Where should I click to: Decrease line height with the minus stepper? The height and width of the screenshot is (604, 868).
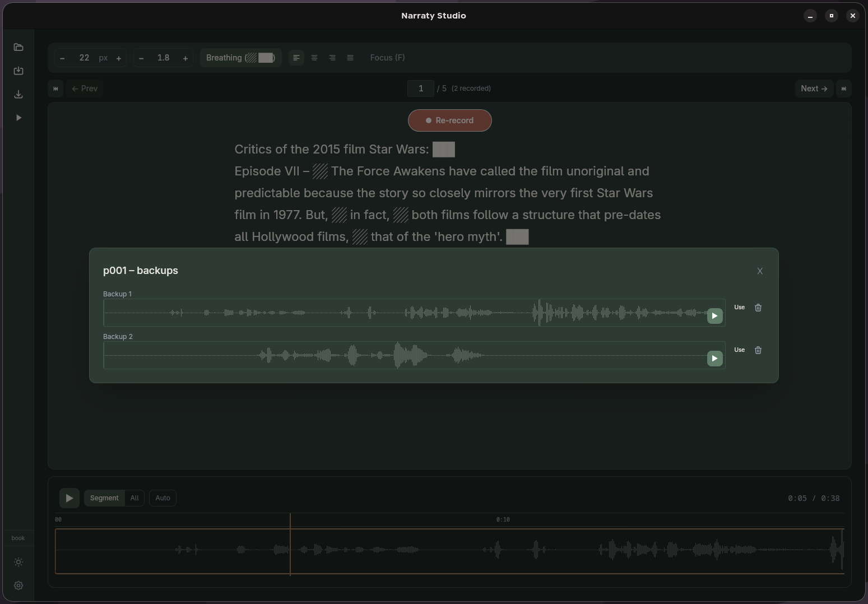pos(141,58)
